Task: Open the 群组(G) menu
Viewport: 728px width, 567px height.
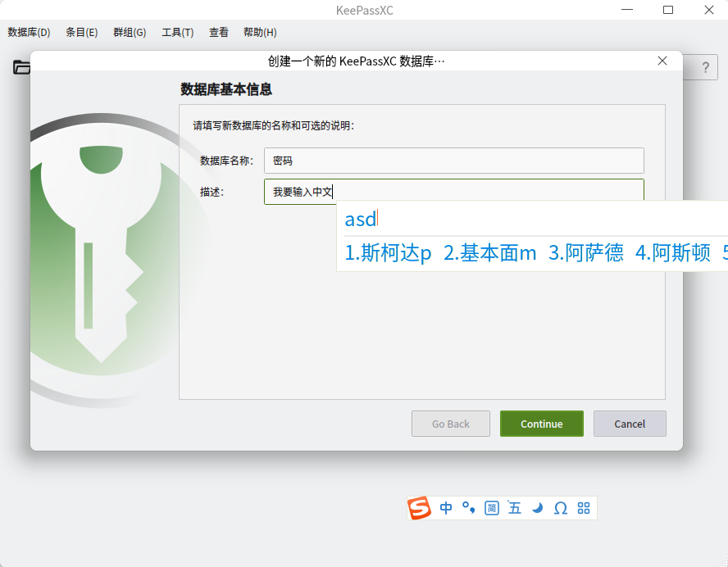Action: [130, 33]
